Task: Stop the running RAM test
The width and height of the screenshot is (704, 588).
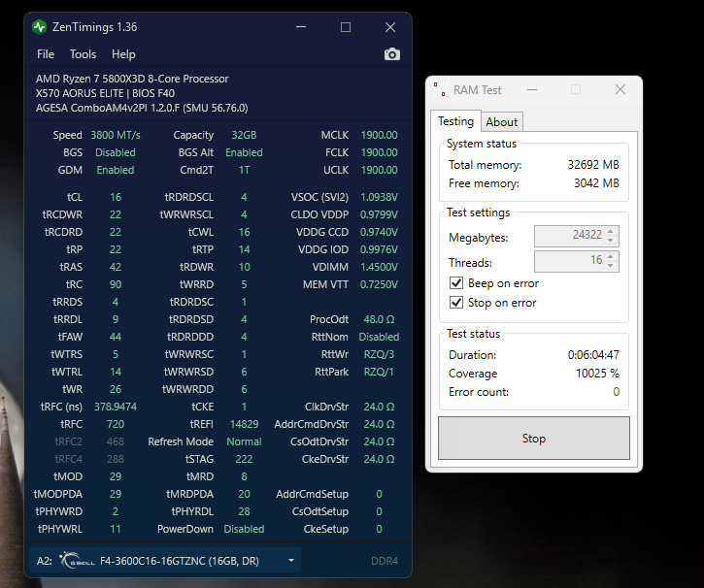Action: [x=534, y=438]
